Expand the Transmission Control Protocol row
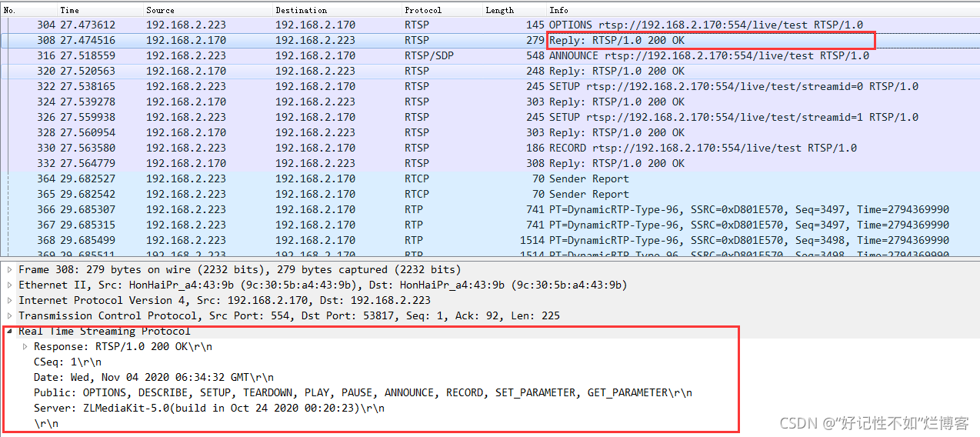 (9, 316)
